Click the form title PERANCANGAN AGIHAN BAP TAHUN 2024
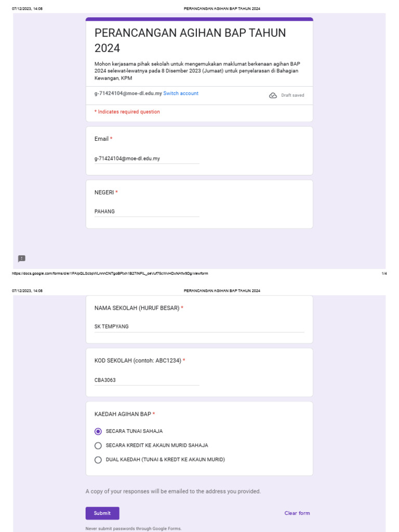The height and width of the screenshot is (532, 399). pos(190,41)
